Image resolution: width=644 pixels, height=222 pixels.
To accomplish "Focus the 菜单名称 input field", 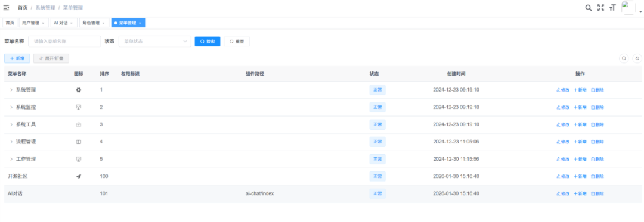I will click(64, 42).
